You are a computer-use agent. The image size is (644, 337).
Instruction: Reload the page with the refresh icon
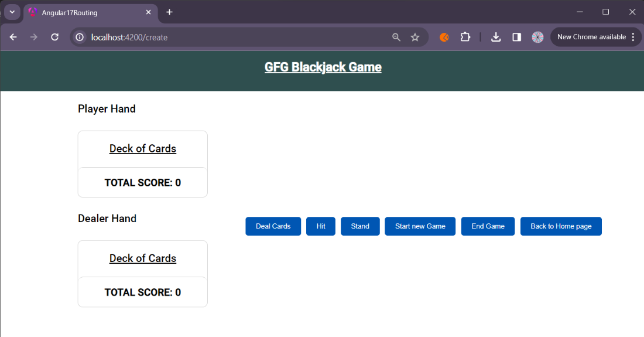tap(54, 38)
